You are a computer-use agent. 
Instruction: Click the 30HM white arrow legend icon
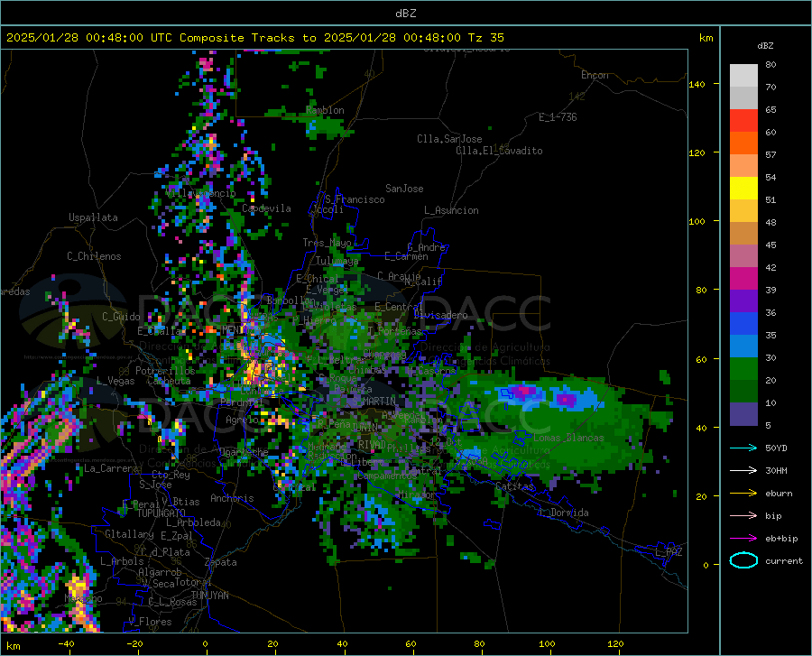(x=743, y=471)
